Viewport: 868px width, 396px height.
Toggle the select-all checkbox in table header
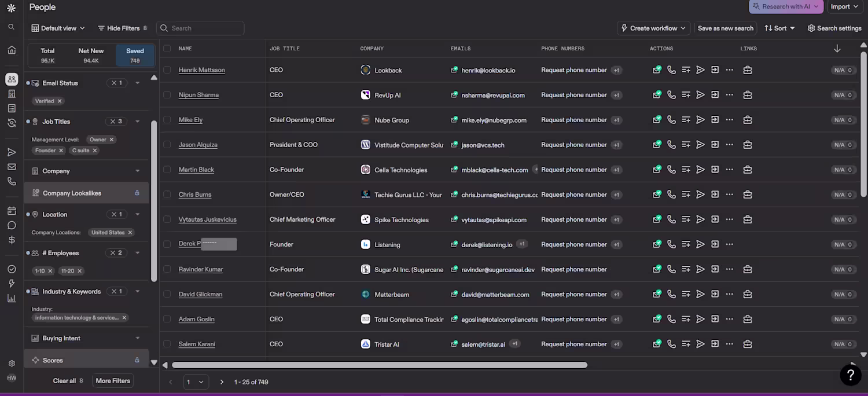click(167, 49)
